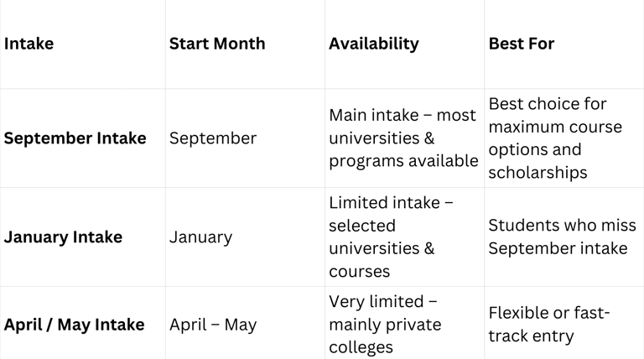Screen dimensions: 644x359
Task: Click the Start Month column header
Action: (x=217, y=44)
